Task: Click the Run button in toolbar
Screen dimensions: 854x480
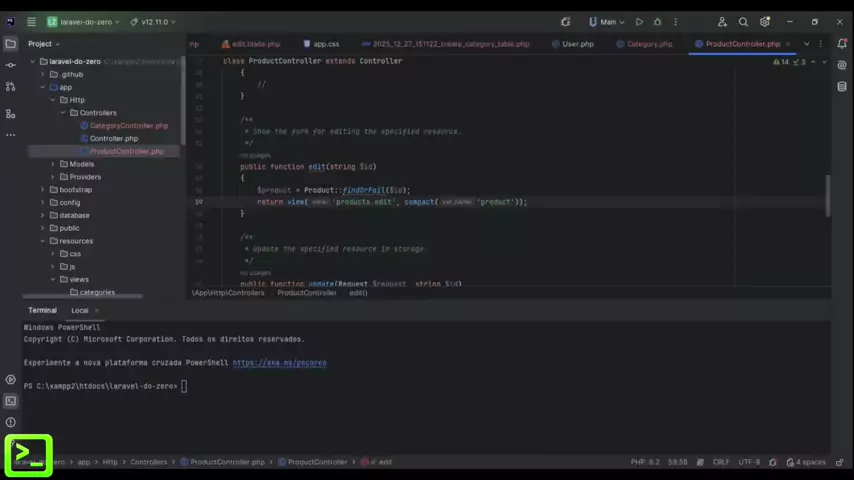Action: click(x=640, y=22)
